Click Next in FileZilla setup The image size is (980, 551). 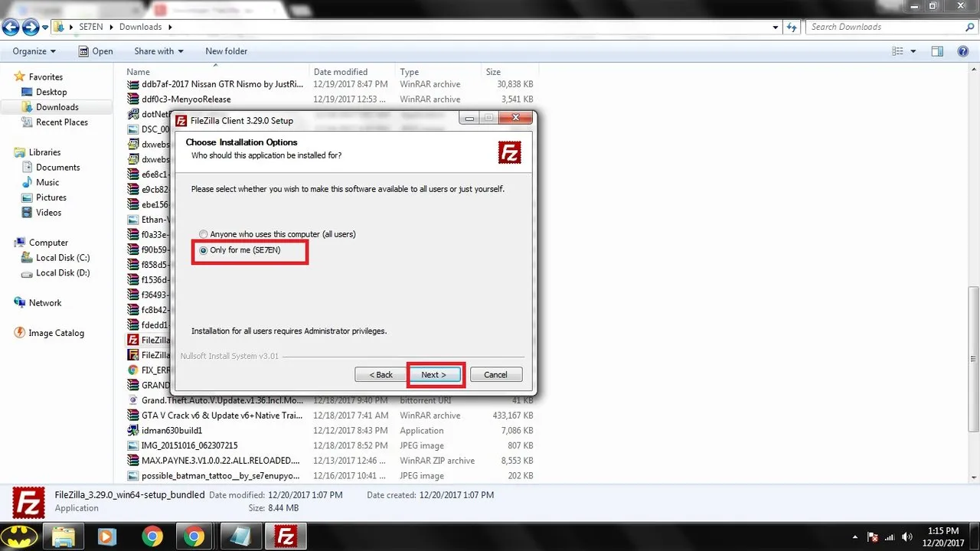click(433, 375)
